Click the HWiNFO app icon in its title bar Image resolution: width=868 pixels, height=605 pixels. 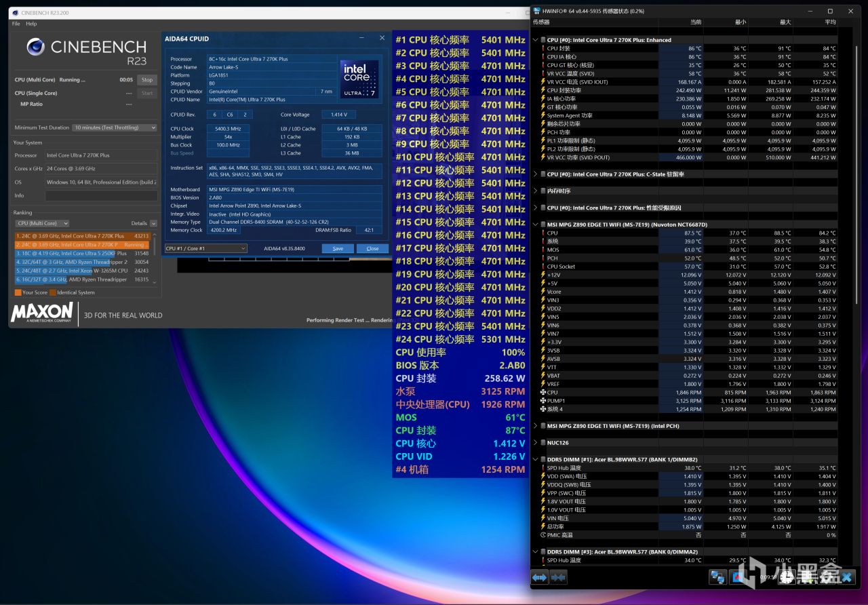point(537,12)
